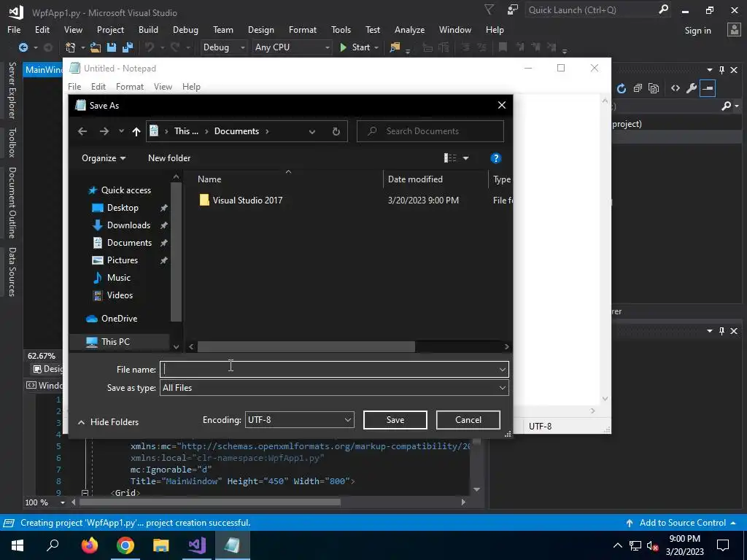Open the Server Explorer side tab
The width and height of the screenshot is (747, 560).
[12, 90]
